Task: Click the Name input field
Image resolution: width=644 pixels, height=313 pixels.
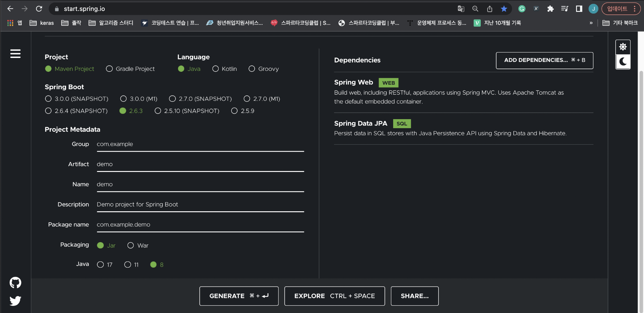Action: [x=200, y=185]
